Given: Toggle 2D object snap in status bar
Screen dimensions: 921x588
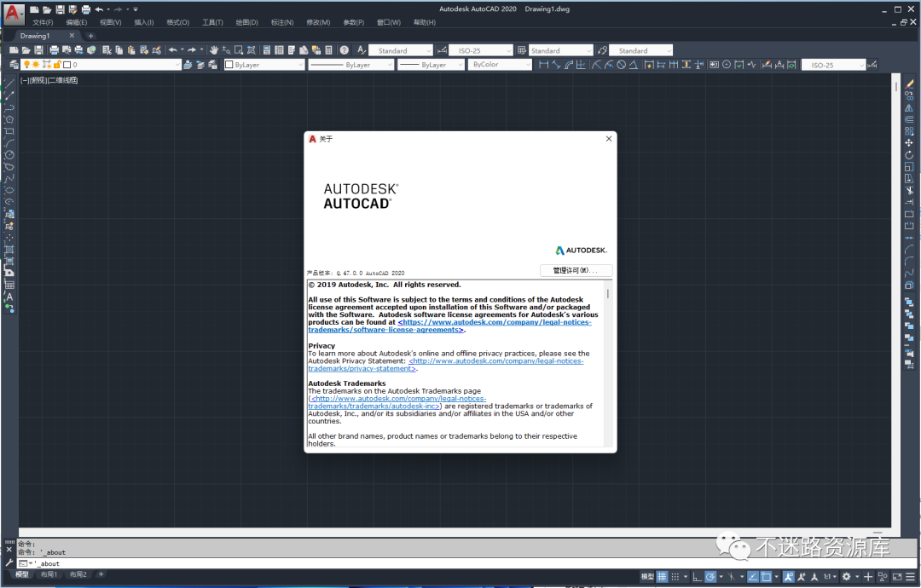Looking at the screenshot, I should [x=766, y=576].
